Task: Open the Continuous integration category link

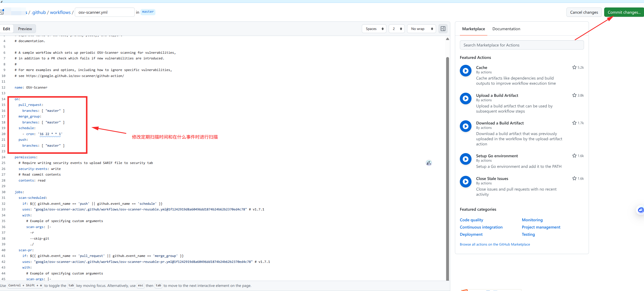Action: tap(481, 227)
